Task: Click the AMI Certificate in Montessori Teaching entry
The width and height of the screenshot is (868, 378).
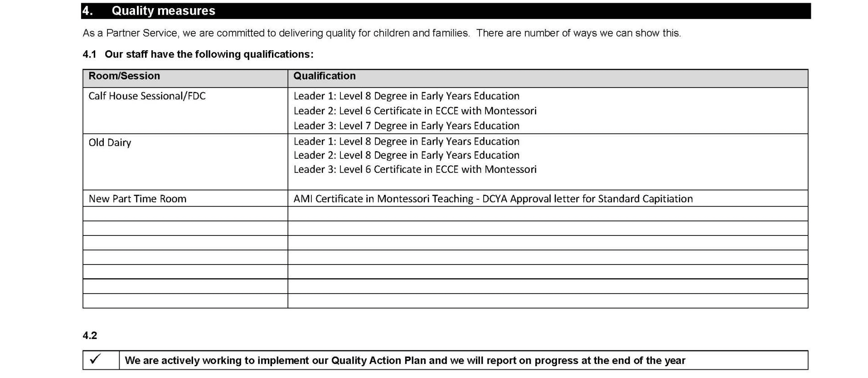Action: pyautogui.click(x=493, y=199)
